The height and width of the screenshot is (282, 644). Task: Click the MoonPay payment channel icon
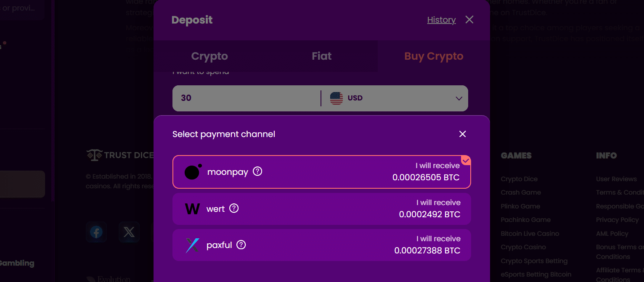pos(192,171)
